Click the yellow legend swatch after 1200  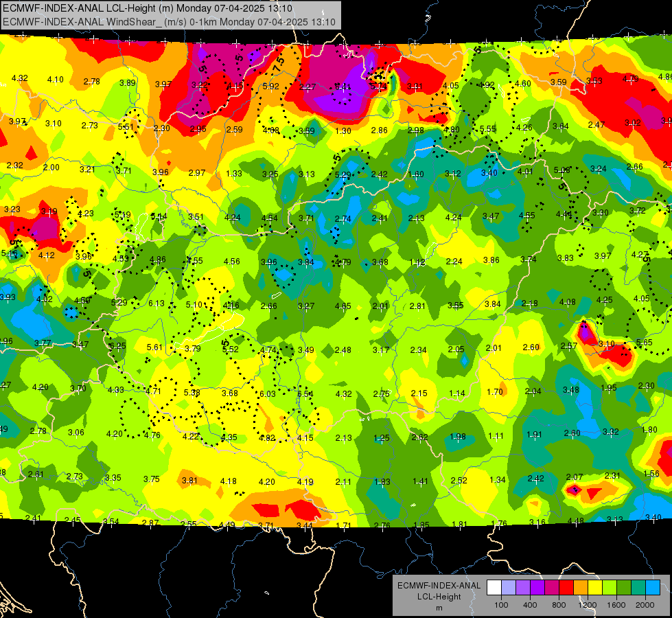point(595,588)
